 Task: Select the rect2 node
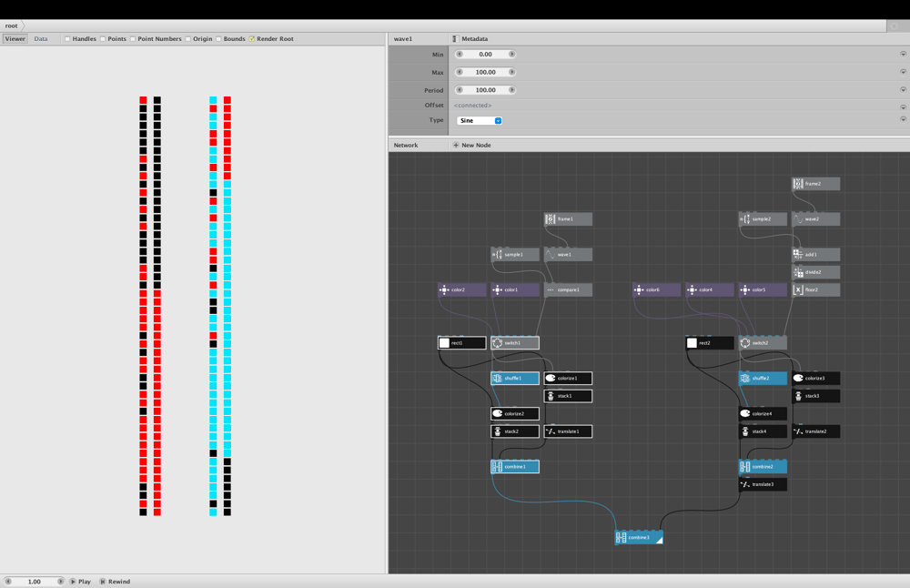(x=709, y=343)
